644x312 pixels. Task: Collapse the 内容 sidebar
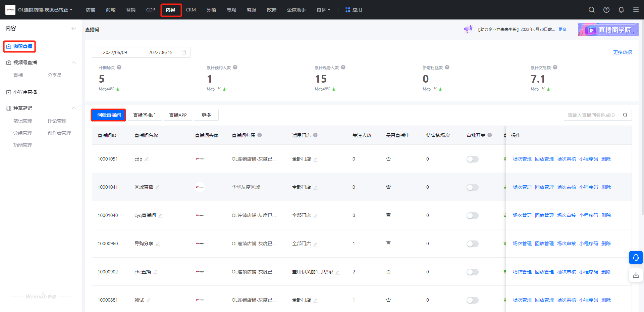pyautogui.click(x=73, y=29)
